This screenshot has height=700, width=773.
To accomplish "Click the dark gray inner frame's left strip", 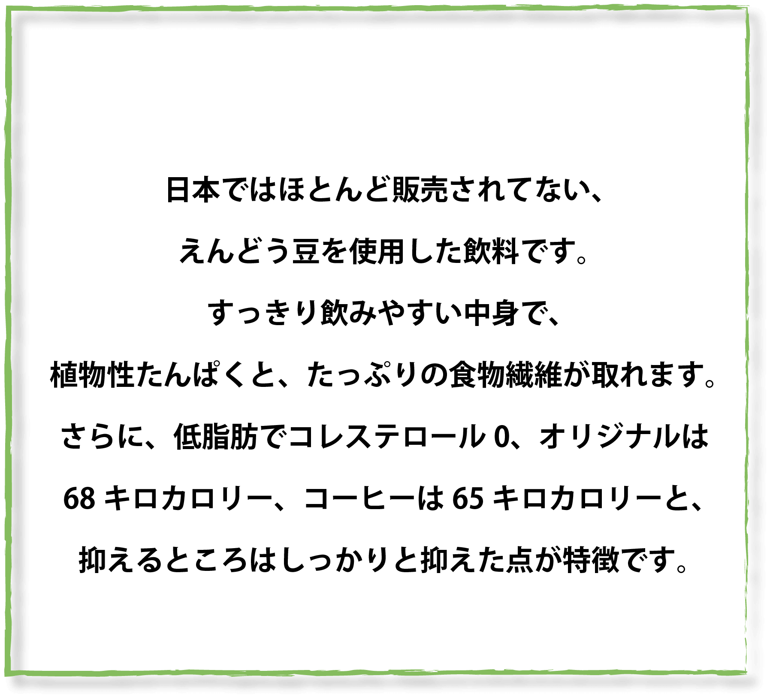I will point(20,343).
